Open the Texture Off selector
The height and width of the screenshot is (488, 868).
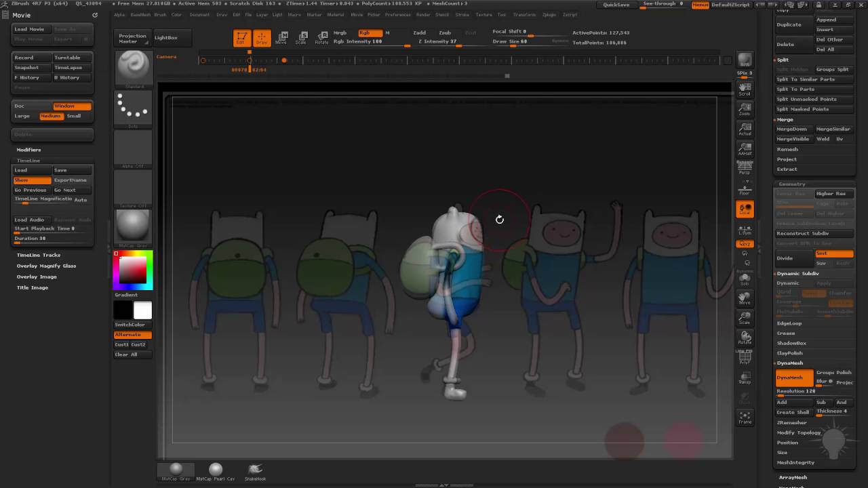pos(134,188)
